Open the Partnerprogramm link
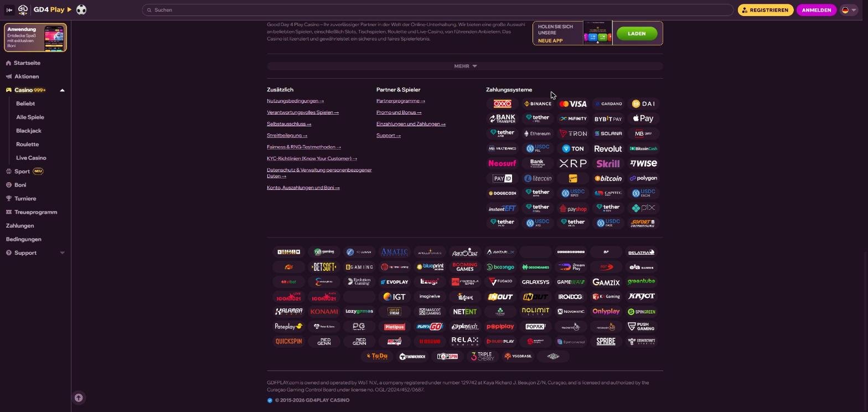Image resolution: width=868 pixels, height=412 pixels. pos(401,101)
